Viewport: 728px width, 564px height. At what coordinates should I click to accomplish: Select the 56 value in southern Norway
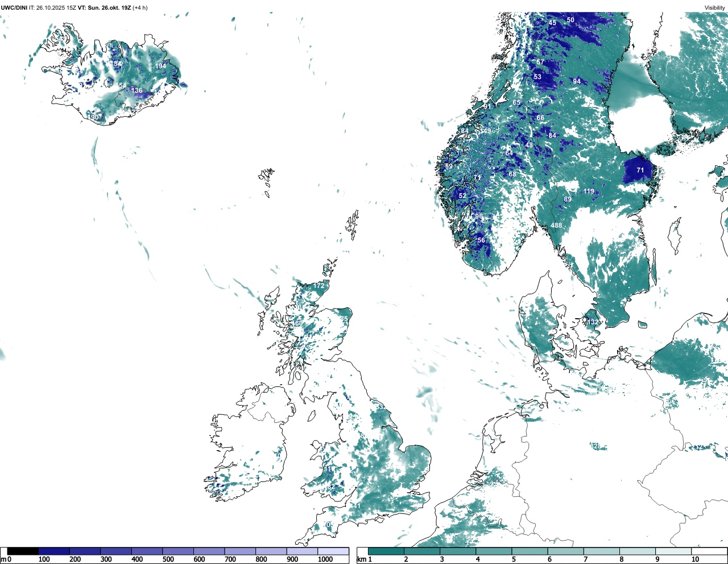(x=481, y=240)
